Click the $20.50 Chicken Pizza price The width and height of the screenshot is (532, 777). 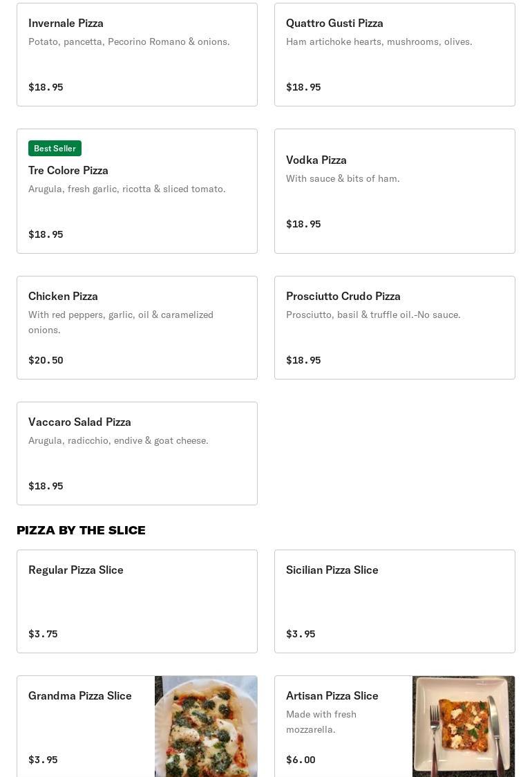coord(46,360)
